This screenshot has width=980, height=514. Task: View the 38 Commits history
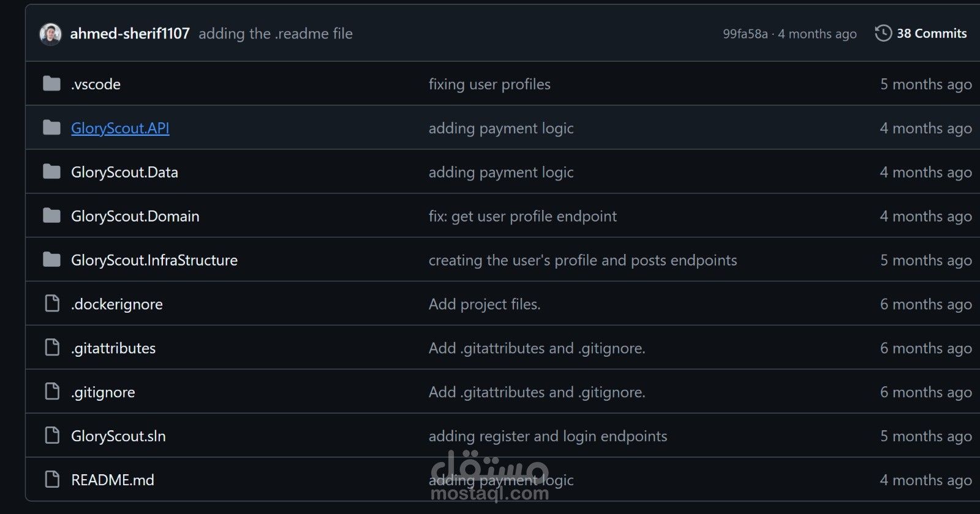click(x=932, y=34)
